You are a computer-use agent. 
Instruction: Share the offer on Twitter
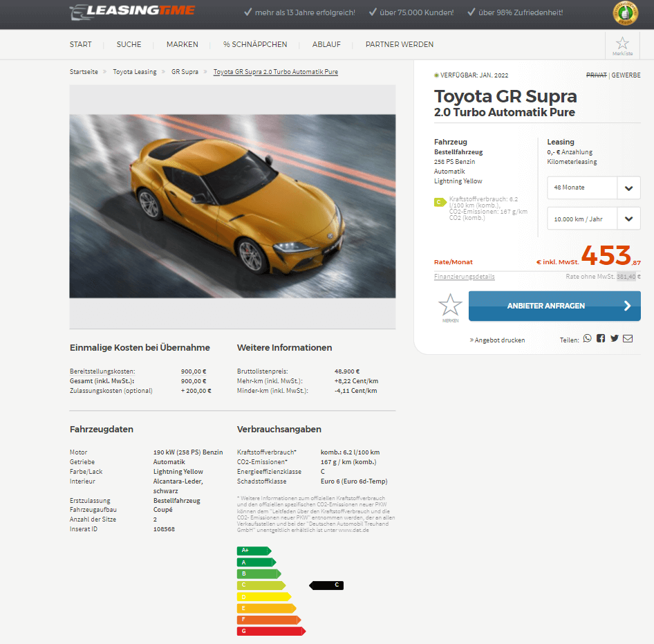tap(615, 338)
